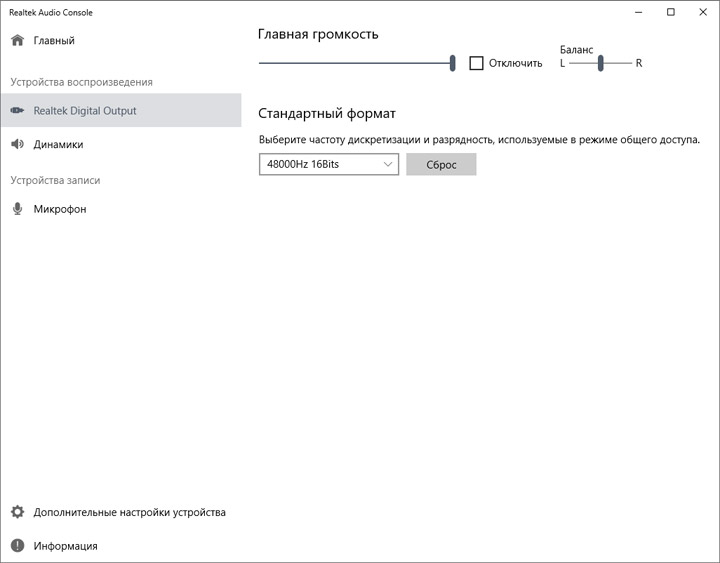This screenshot has height=563, width=720.
Task: Click the microphone icon beside Микрофон
Action: pos(17,209)
